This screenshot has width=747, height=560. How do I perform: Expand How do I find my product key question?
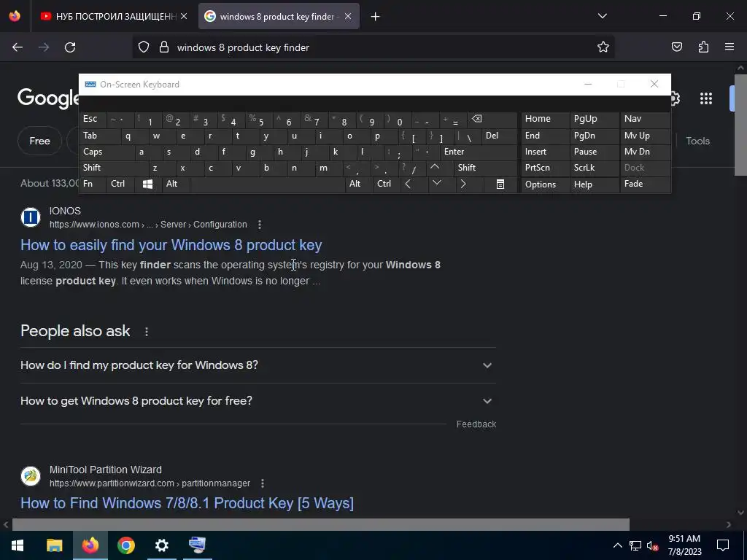point(258,365)
